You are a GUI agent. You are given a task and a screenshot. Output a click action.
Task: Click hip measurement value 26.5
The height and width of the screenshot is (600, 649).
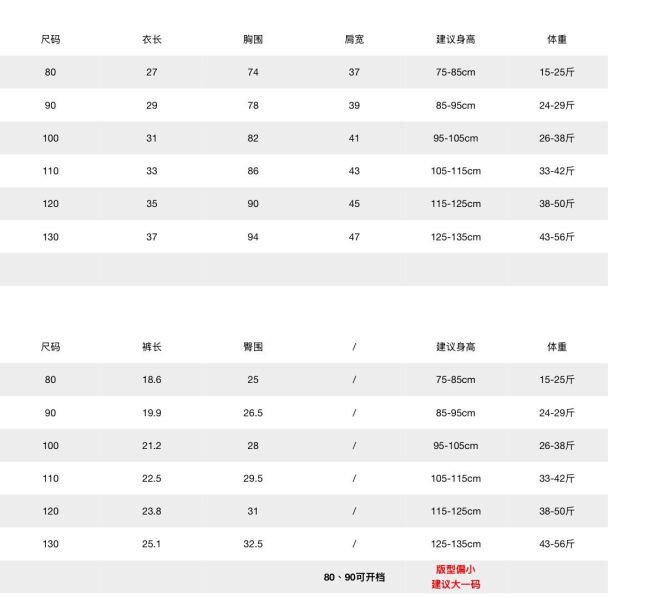(253, 413)
